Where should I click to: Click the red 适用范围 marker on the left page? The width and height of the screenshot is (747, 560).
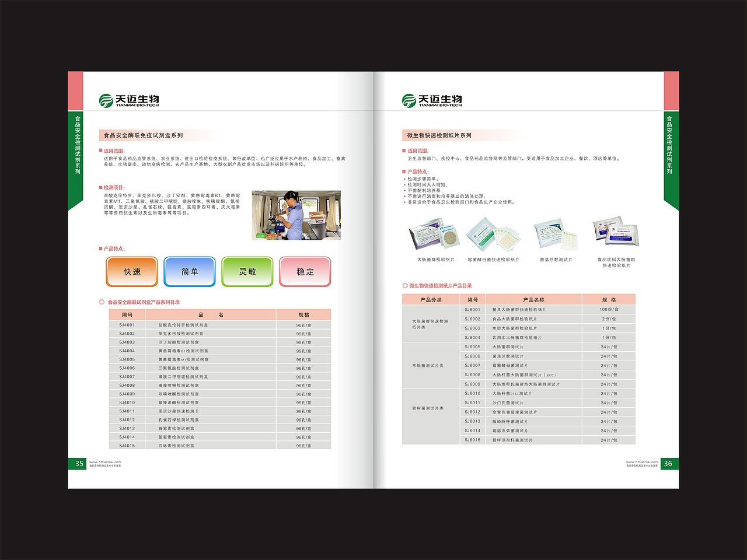coord(101,149)
